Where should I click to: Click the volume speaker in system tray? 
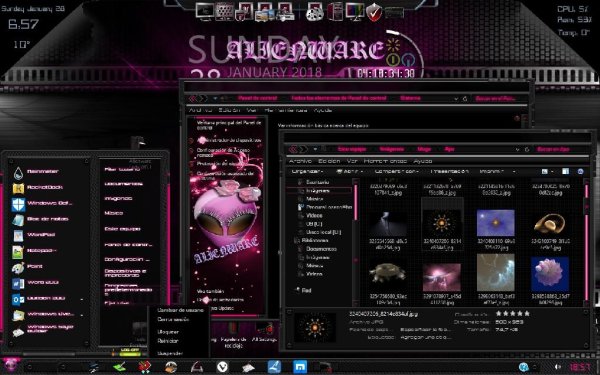coord(557,367)
